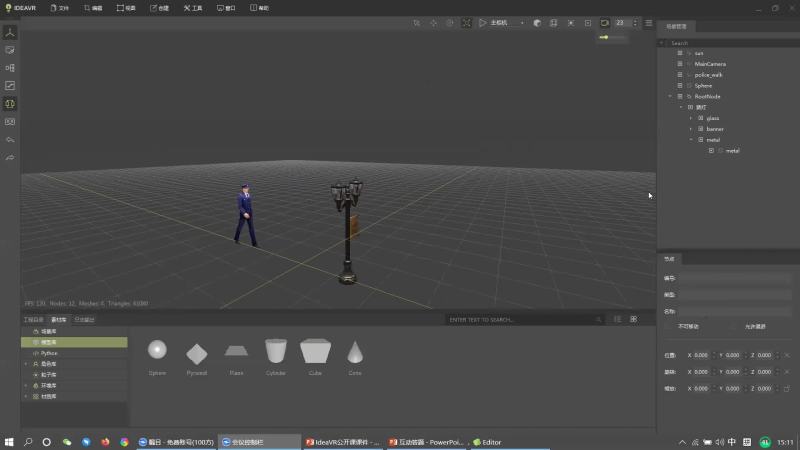Open the hamburger menu at viewport toolbar end

point(648,23)
